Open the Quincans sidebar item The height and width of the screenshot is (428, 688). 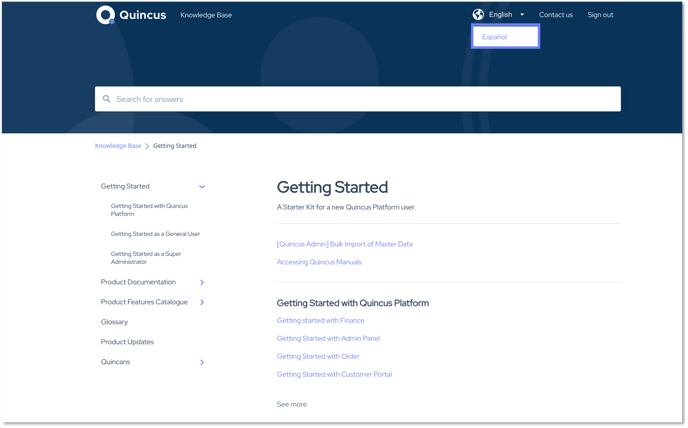tap(115, 362)
